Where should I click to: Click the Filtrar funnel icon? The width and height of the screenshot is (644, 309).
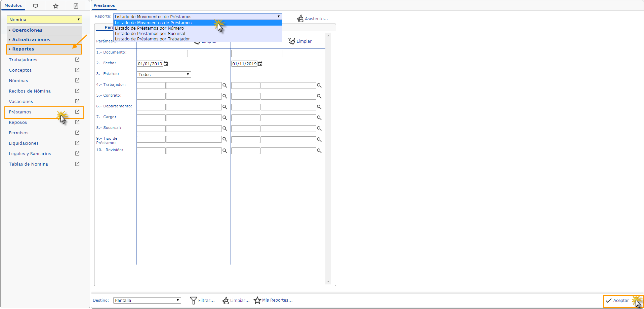pos(193,300)
